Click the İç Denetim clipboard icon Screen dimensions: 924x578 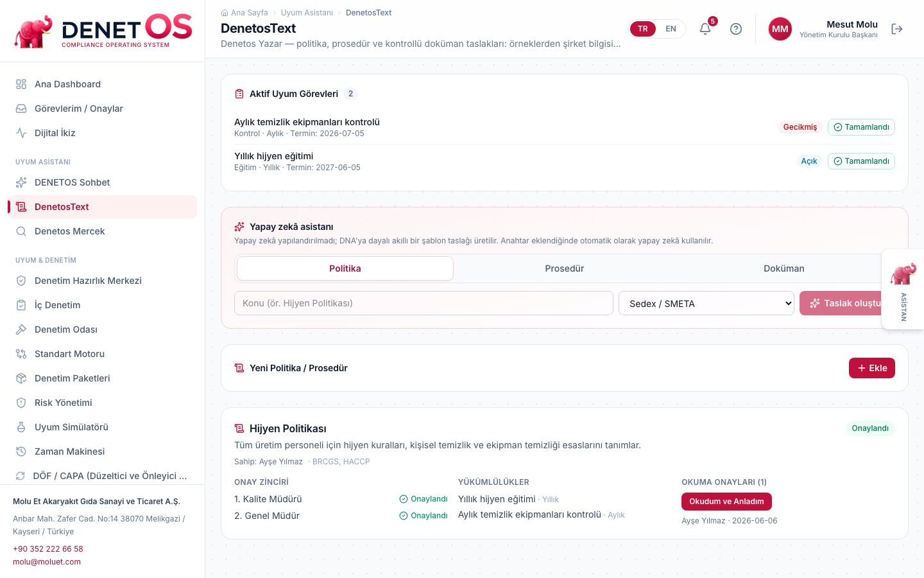click(21, 305)
